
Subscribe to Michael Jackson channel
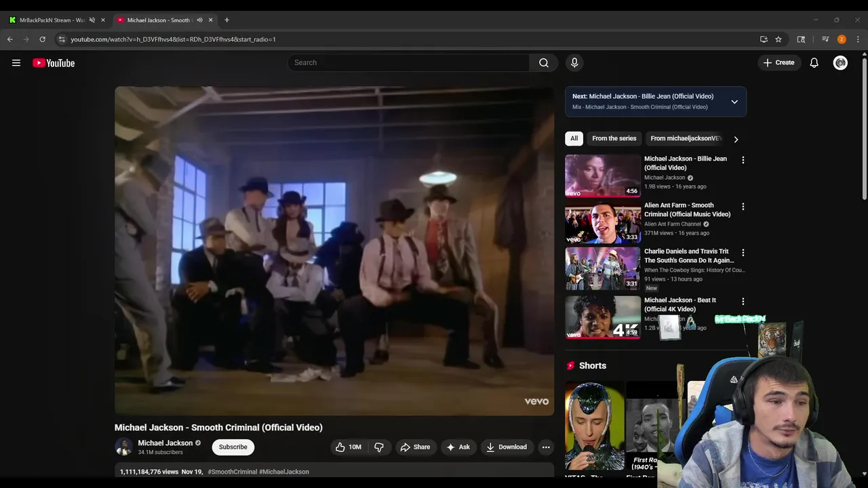pyautogui.click(x=233, y=447)
